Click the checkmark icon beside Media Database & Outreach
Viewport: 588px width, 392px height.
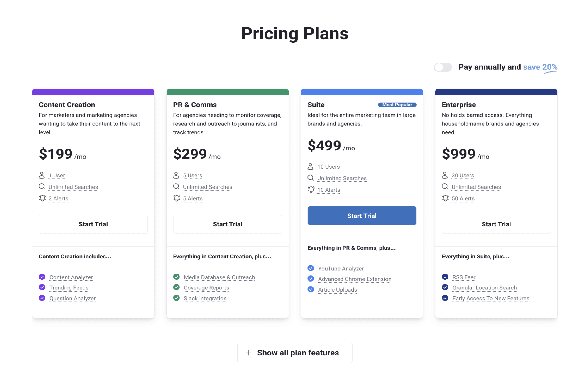coord(176,277)
